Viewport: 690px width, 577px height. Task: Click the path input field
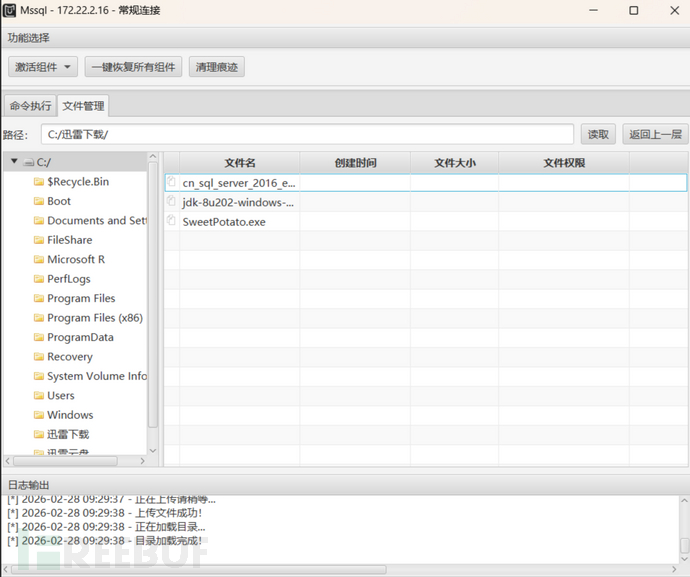point(307,134)
